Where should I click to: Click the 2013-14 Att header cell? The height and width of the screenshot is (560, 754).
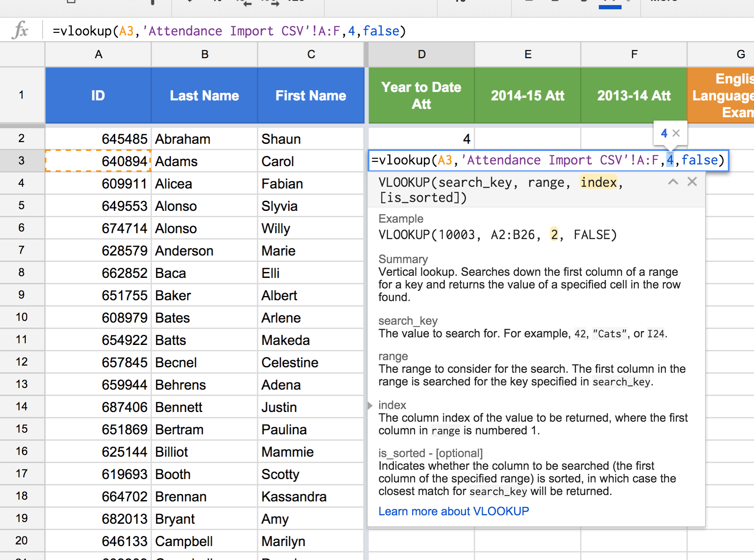point(634,95)
